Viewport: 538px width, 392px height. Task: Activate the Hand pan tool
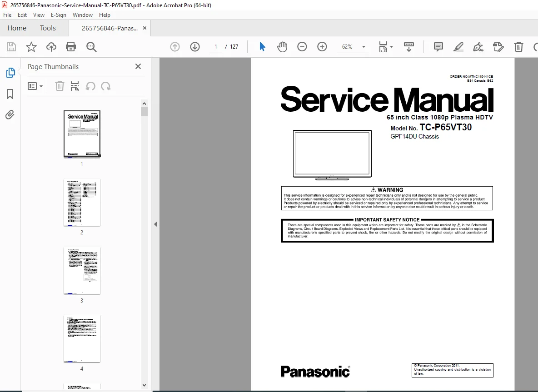tap(282, 47)
